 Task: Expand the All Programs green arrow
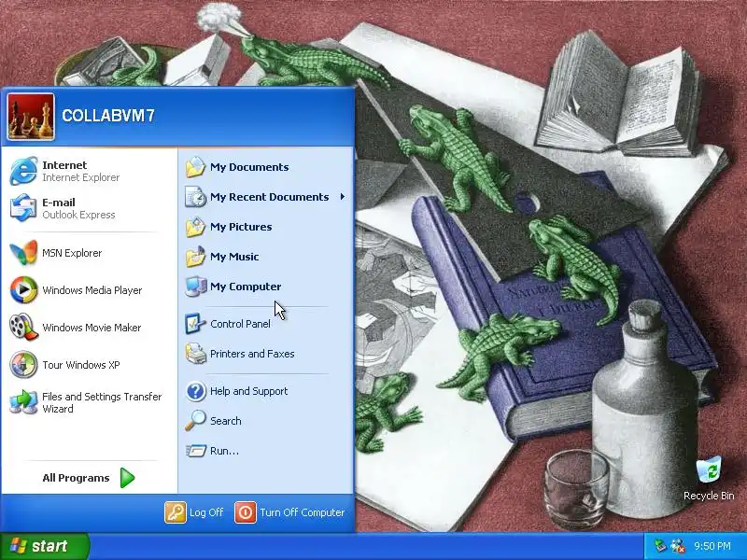pos(127,478)
